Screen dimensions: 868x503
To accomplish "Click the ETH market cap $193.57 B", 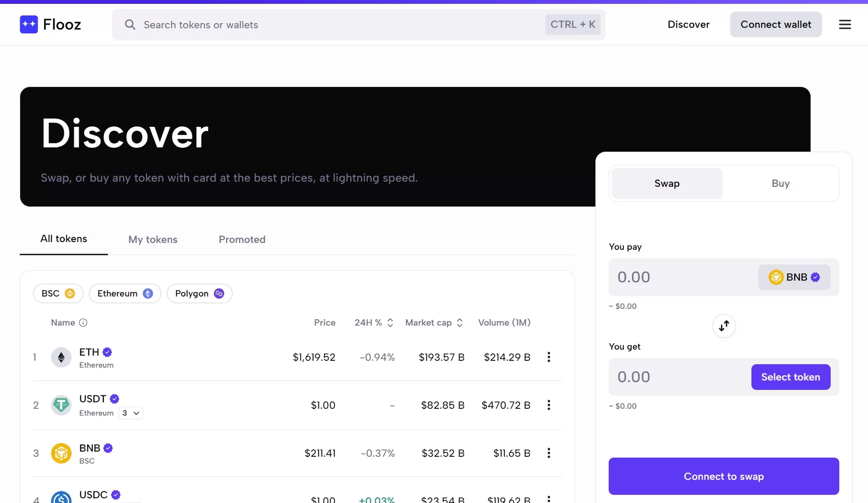I will (x=442, y=357).
